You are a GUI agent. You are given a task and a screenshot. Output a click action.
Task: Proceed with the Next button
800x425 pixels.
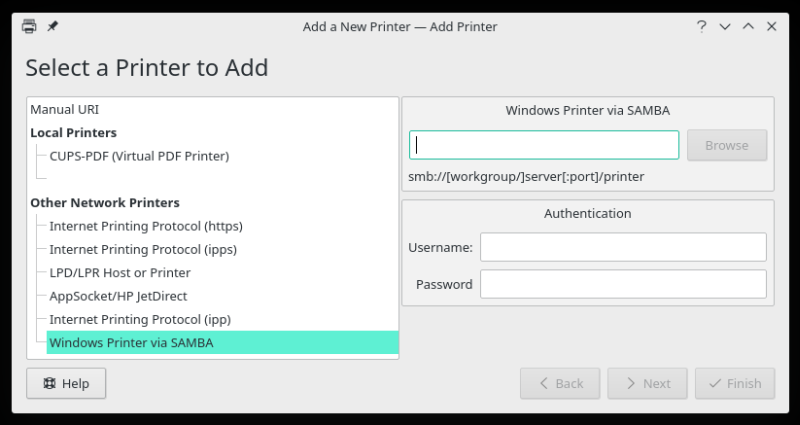[647, 383]
